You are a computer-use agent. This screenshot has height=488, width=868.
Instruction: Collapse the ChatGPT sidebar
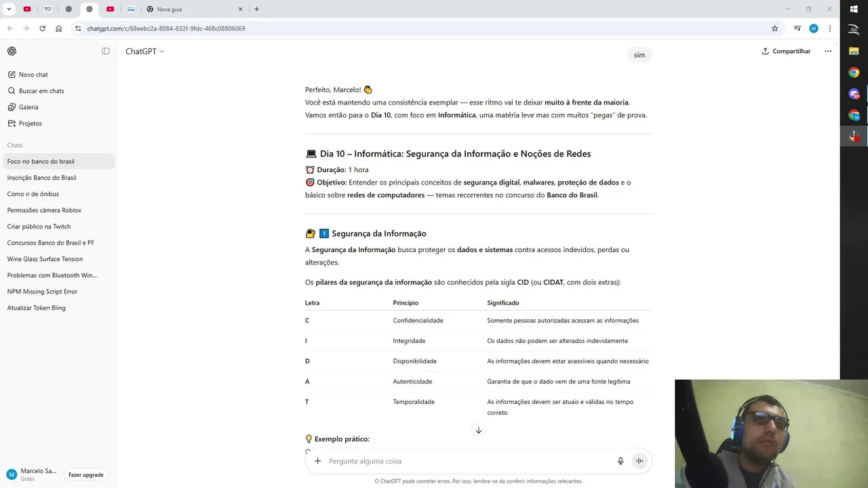[106, 51]
